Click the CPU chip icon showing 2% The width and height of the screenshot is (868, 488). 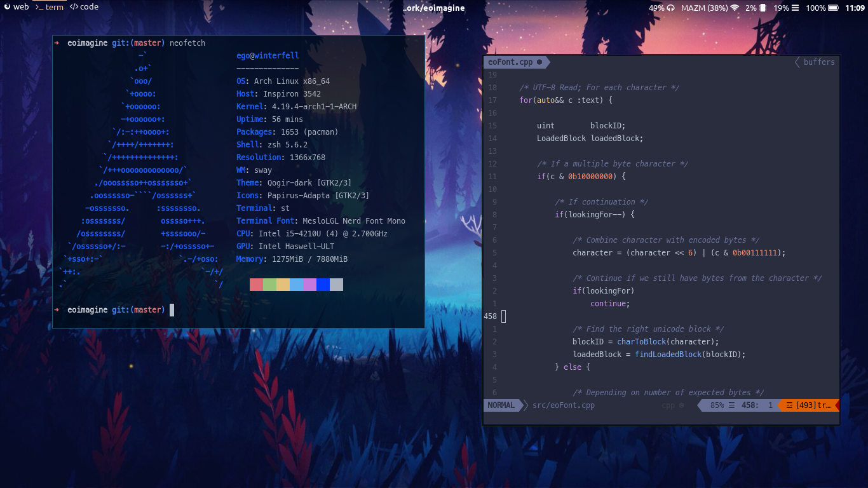[x=763, y=8]
